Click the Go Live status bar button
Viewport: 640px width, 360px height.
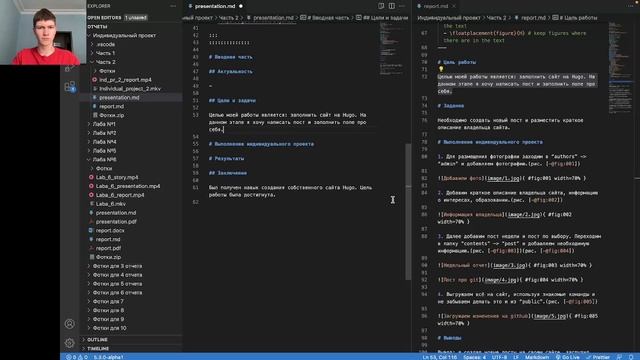click(568, 357)
